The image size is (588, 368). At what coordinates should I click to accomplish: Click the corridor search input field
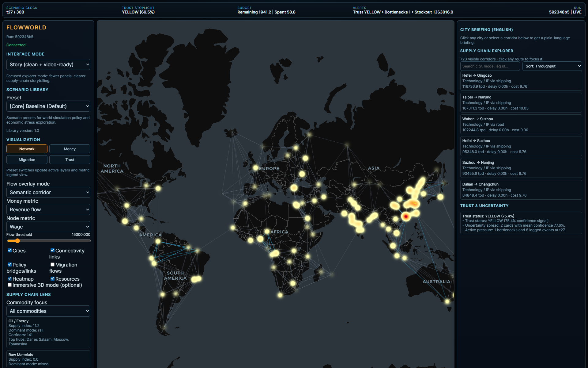(x=490, y=66)
